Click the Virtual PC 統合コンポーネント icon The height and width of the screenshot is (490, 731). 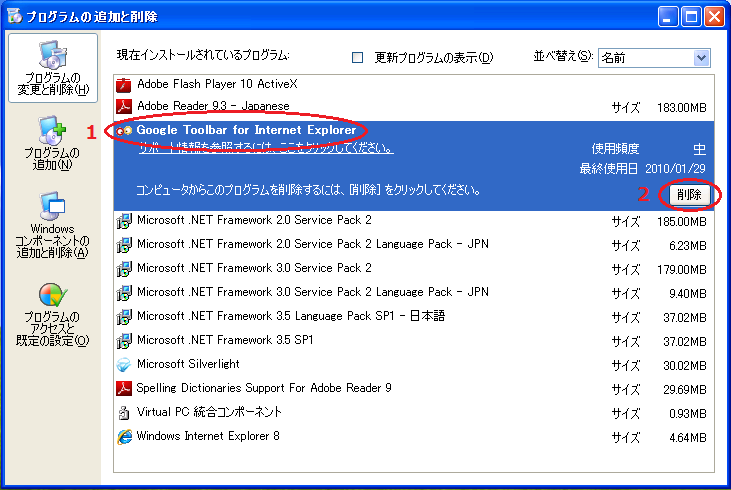[124, 412]
